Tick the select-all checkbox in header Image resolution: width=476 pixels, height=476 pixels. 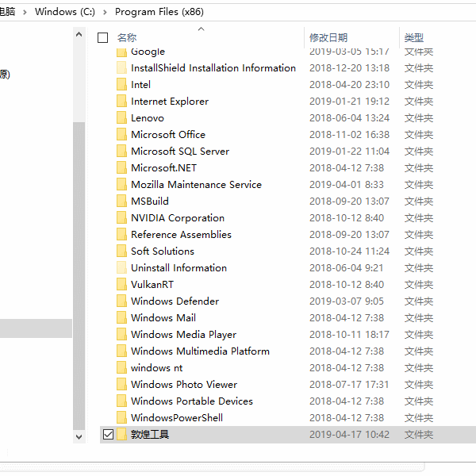coord(102,38)
